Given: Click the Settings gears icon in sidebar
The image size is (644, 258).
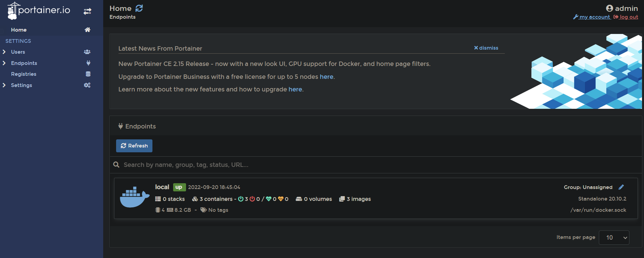Looking at the screenshot, I should [x=87, y=85].
